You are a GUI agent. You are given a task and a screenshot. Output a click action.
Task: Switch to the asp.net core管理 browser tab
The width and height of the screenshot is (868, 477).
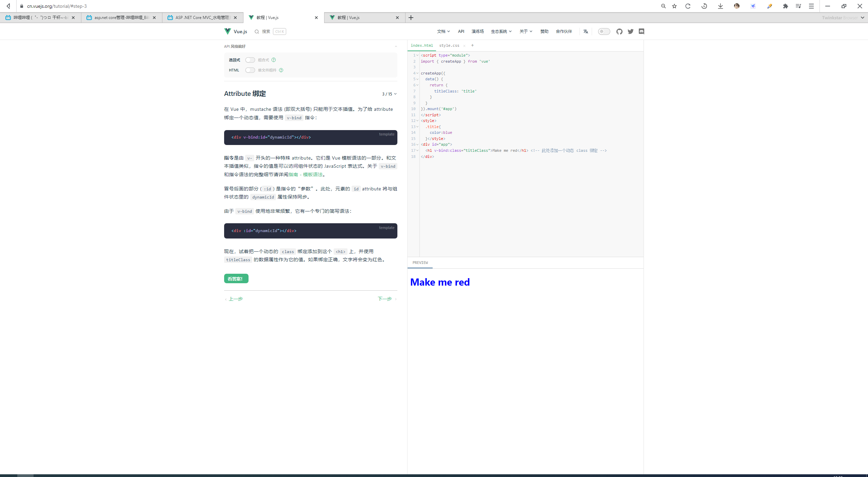pyautogui.click(x=122, y=18)
